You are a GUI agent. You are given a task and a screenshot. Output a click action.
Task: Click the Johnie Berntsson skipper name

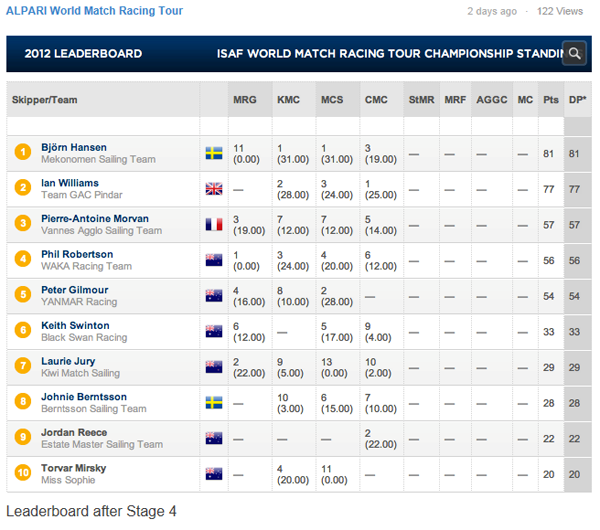(84, 397)
